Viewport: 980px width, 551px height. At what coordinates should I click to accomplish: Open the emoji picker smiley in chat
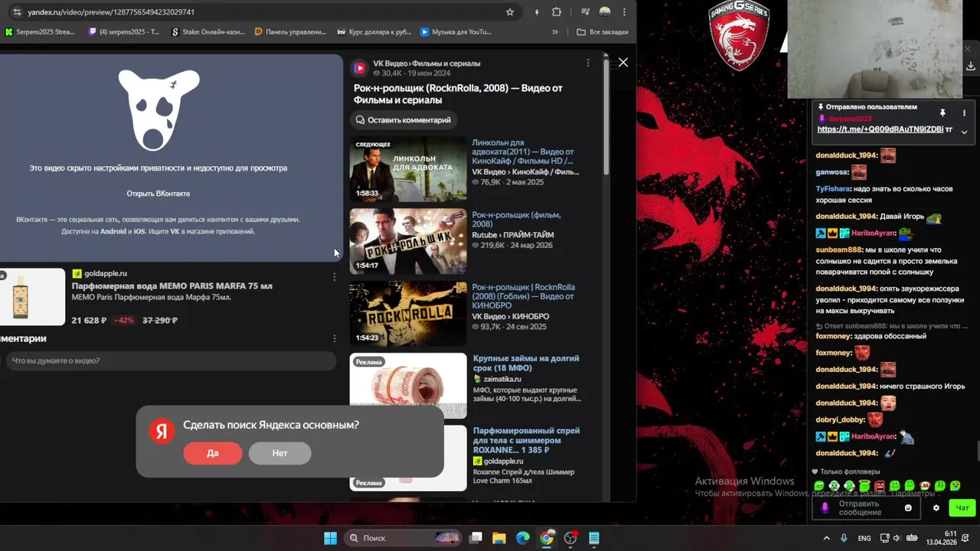(909, 508)
